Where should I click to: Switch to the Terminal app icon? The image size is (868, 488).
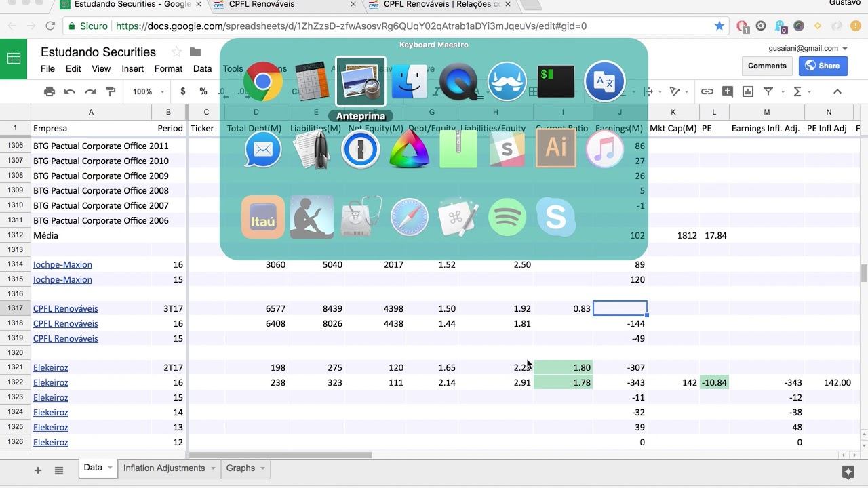click(556, 82)
